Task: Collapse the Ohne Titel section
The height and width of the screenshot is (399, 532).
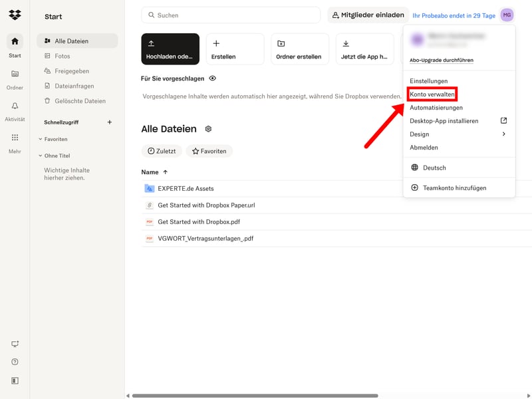Action: click(x=40, y=156)
